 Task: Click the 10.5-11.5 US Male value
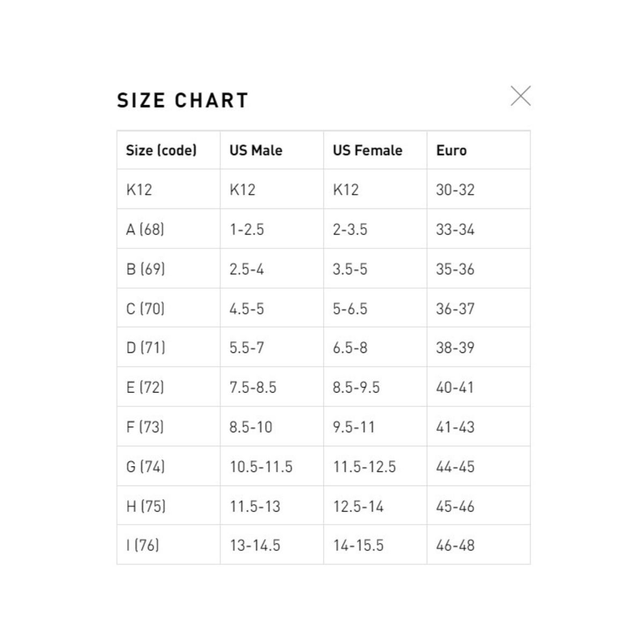(x=261, y=467)
